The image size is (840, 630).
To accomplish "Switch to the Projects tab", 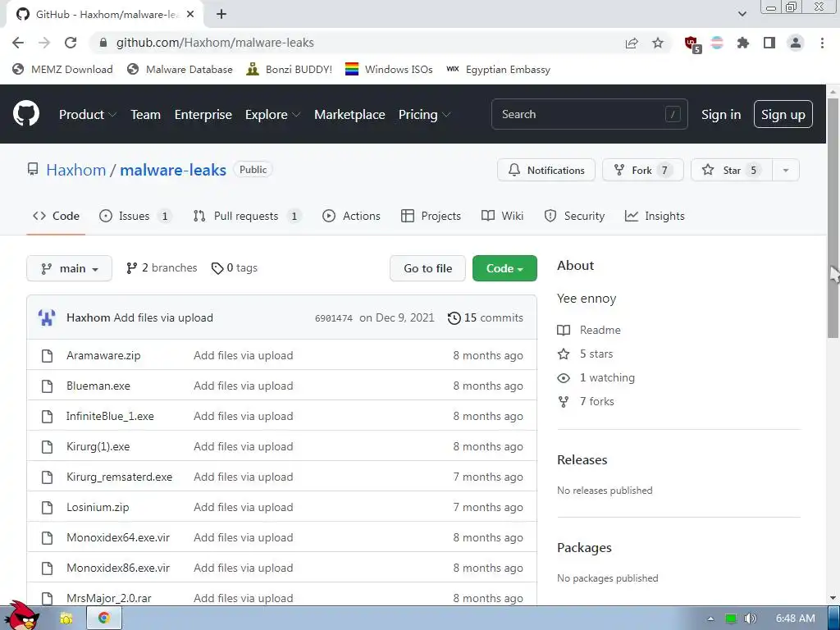I will pyautogui.click(x=431, y=217).
